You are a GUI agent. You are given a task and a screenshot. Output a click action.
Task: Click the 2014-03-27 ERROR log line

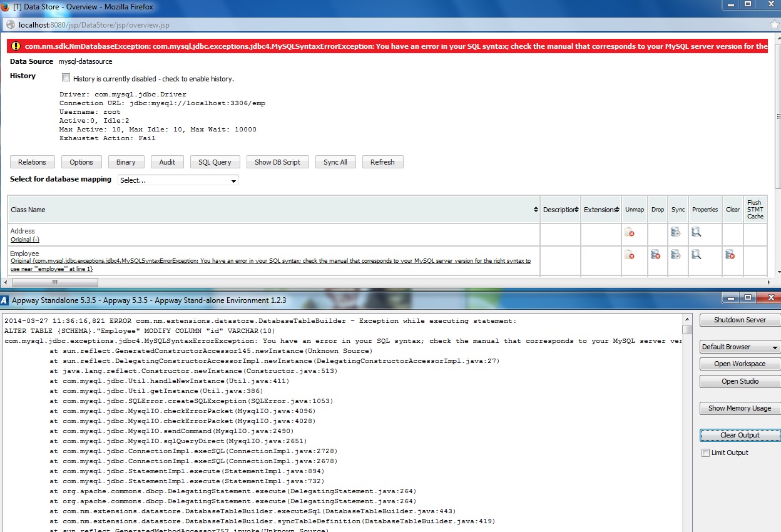[x=260, y=321]
